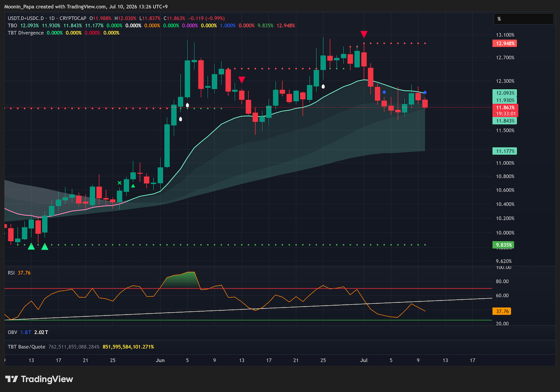The width and height of the screenshot is (560, 392).
Task: Click the red down-triangle near June 13
Action: (x=242, y=80)
